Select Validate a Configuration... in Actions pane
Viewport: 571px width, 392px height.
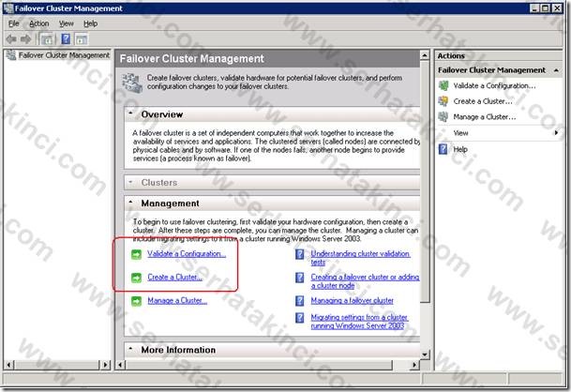[494, 85]
